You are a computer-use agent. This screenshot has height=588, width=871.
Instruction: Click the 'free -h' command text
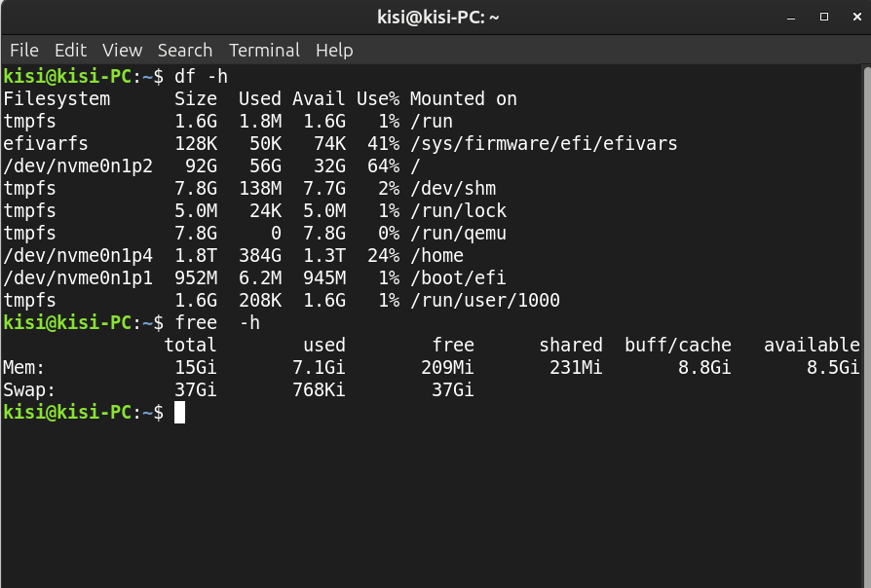pos(217,322)
